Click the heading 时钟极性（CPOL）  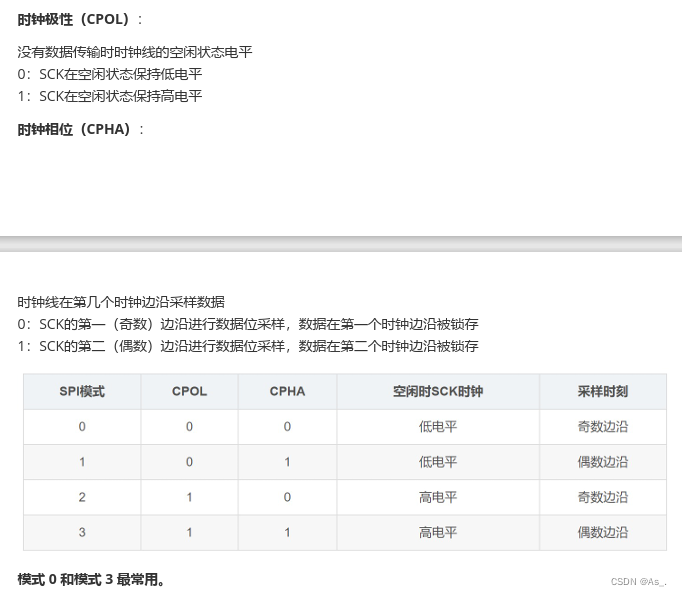(80, 20)
